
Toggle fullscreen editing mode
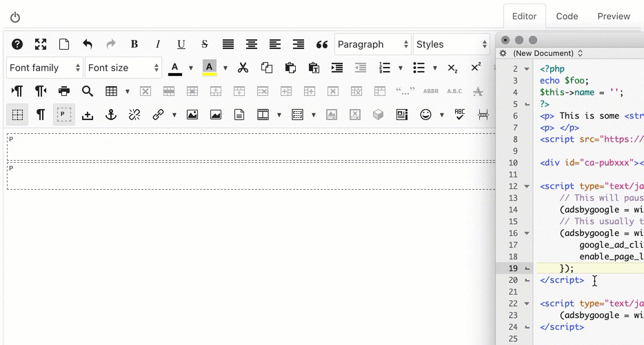[41, 44]
